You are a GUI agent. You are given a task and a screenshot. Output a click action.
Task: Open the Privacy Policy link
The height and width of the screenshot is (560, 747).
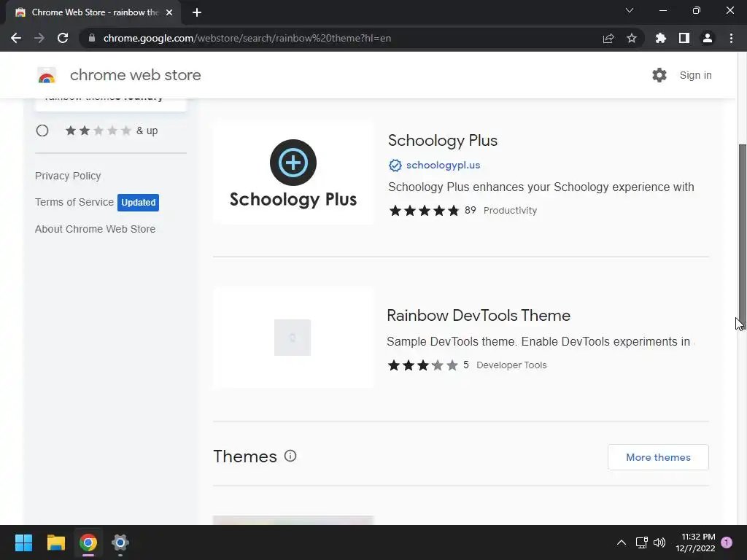[x=68, y=176]
